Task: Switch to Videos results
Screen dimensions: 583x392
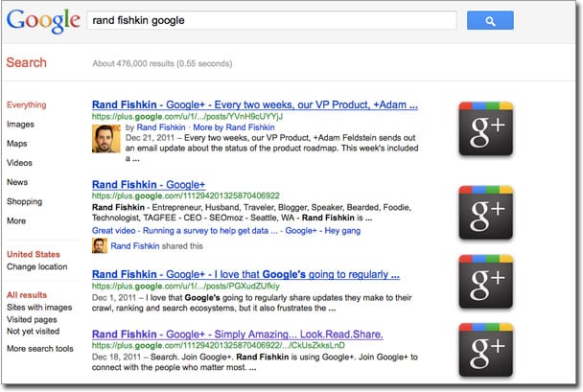Action: 19,163
